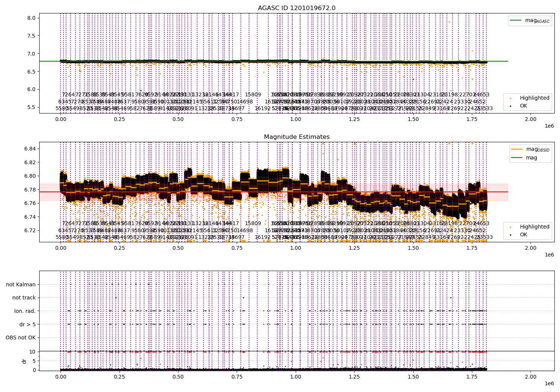Click the orange line sample beside mag OBSID

tap(517, 149)
